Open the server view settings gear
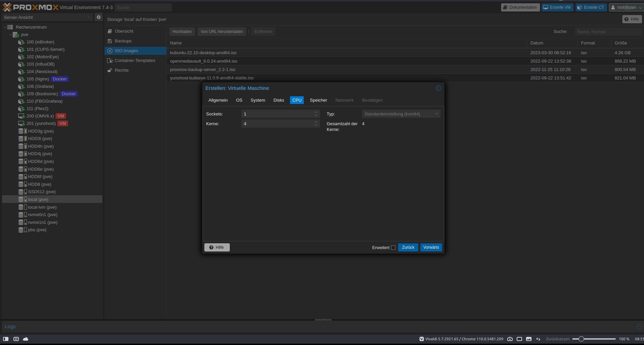Screen dimensions: 644x345 99,17
